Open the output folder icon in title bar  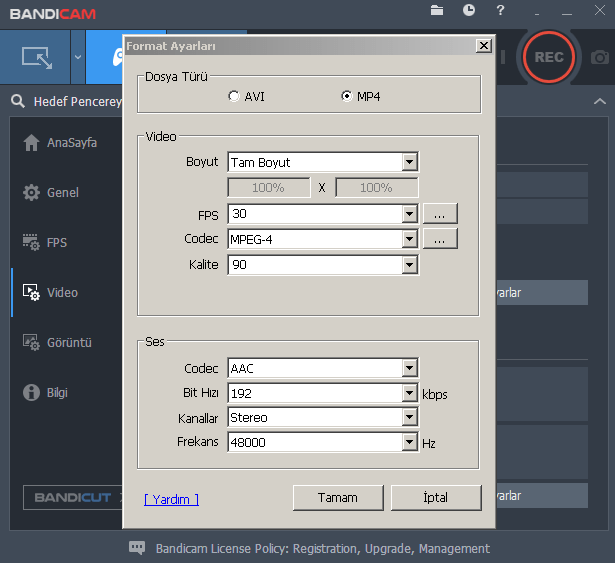point(437,10)
